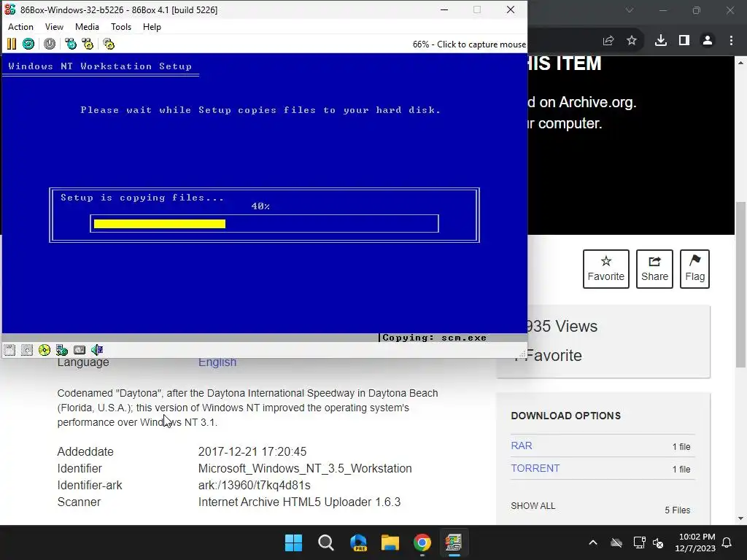Open RAR download option
Viewport: 747px width, 560px height.
pos(521,446)
